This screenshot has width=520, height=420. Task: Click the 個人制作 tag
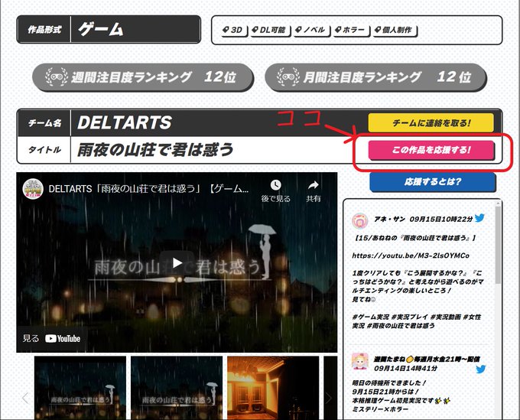pyautogui.click(x=395, y=30)
